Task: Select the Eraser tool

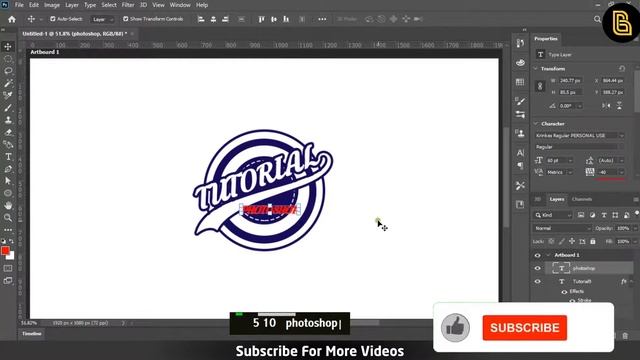Action: click(x=8, y=132)
